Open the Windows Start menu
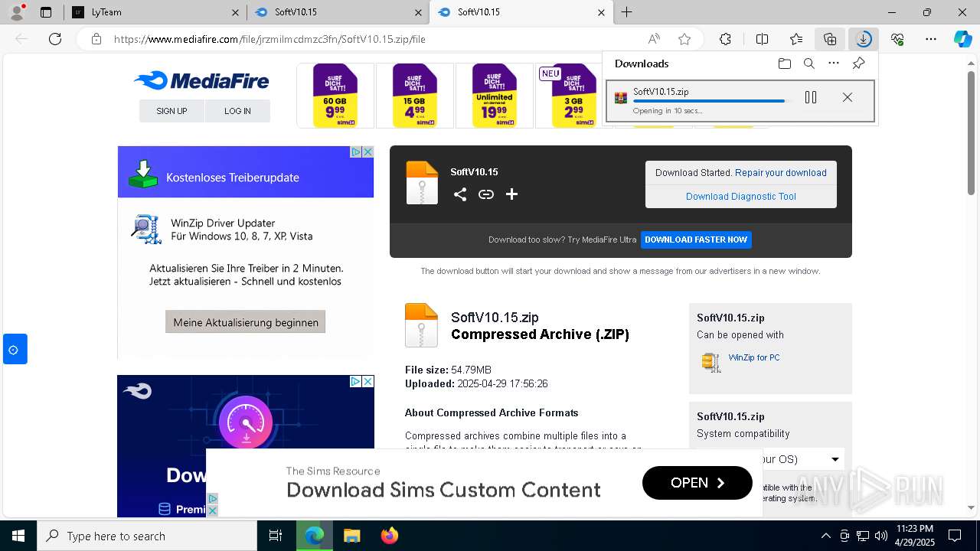Viewport: 980px width, 551px height. [x=18, y=536]
